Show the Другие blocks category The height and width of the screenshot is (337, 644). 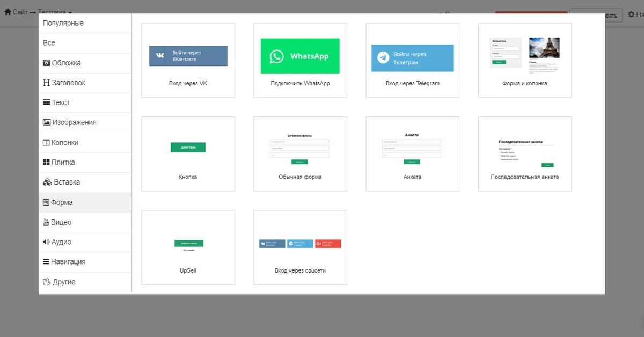tap(85, 282)
